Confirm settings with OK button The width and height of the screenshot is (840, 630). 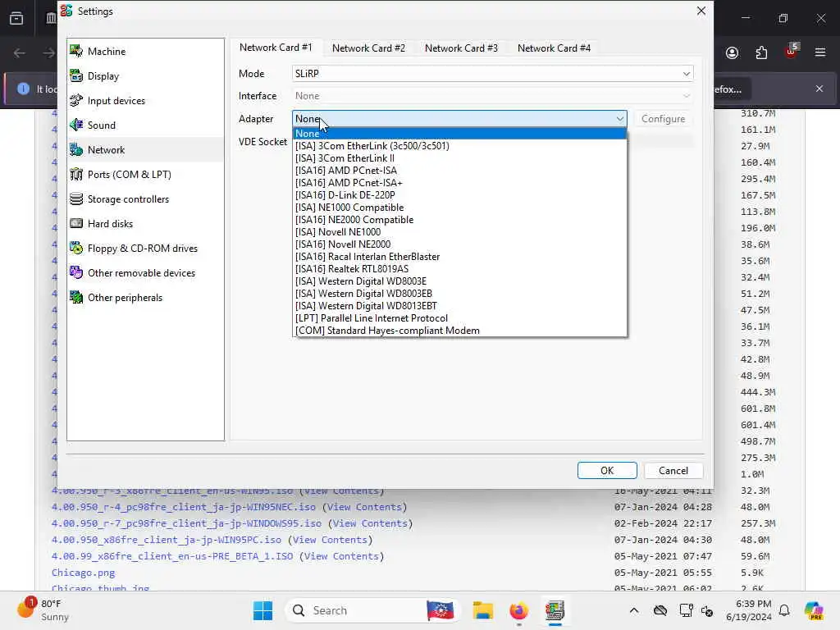click(607, 470)
